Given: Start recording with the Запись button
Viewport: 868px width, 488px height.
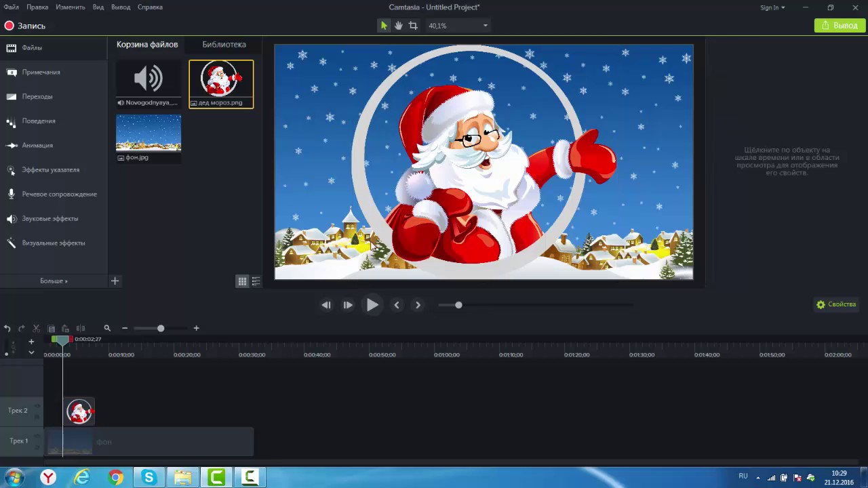Looking at the screenshot, I should tap(25, 26).
